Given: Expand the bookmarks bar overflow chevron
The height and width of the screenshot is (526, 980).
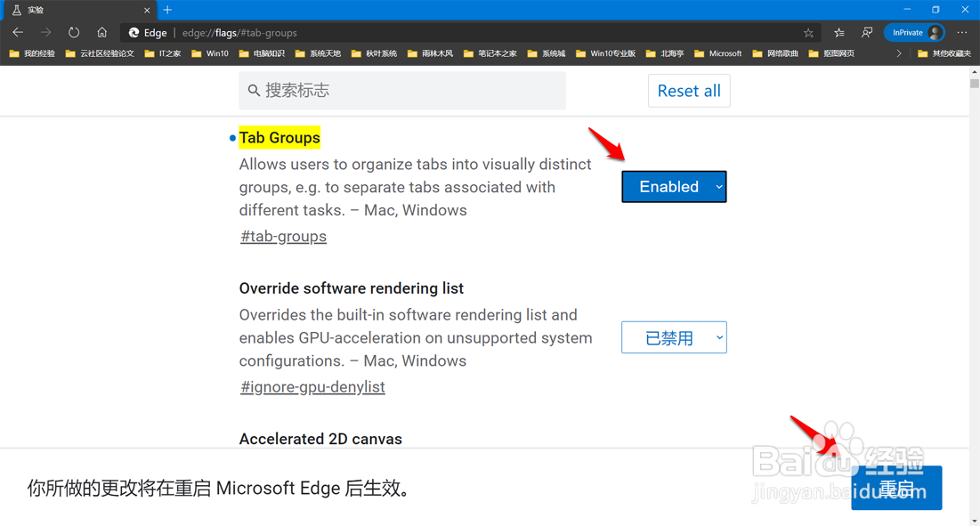Looking at the screenshot, I should (x=899, y=53).
